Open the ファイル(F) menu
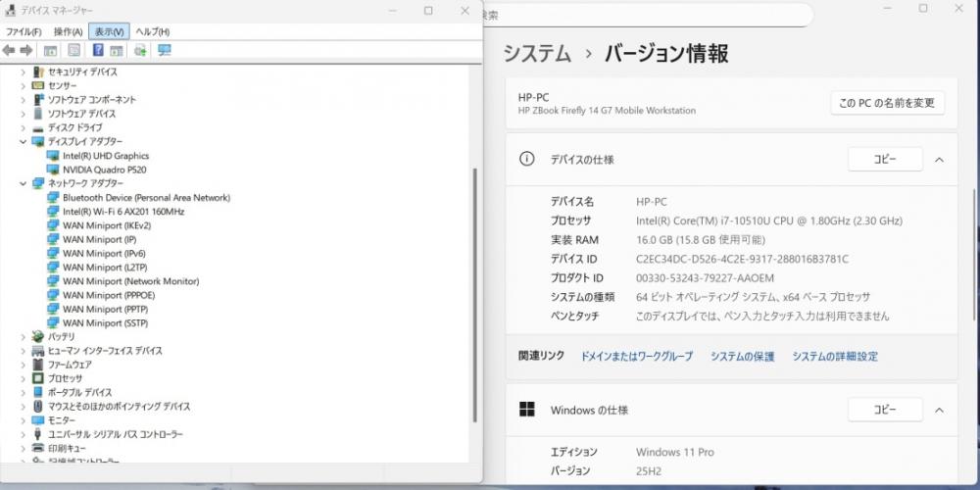Screen dimensions: 980x490 click(x=24, y=32)
